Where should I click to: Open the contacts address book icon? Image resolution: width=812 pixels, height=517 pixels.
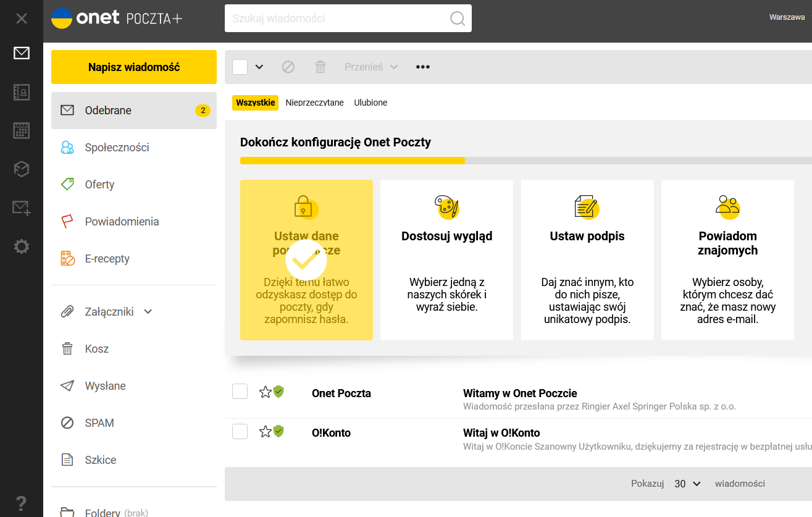click(22, 93)
